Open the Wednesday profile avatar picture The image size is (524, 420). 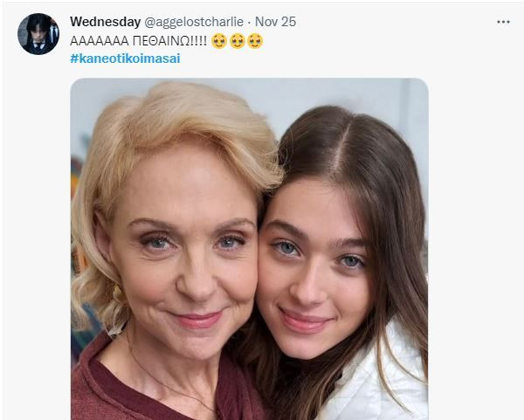pyautogui.click(x=38, y=35)
